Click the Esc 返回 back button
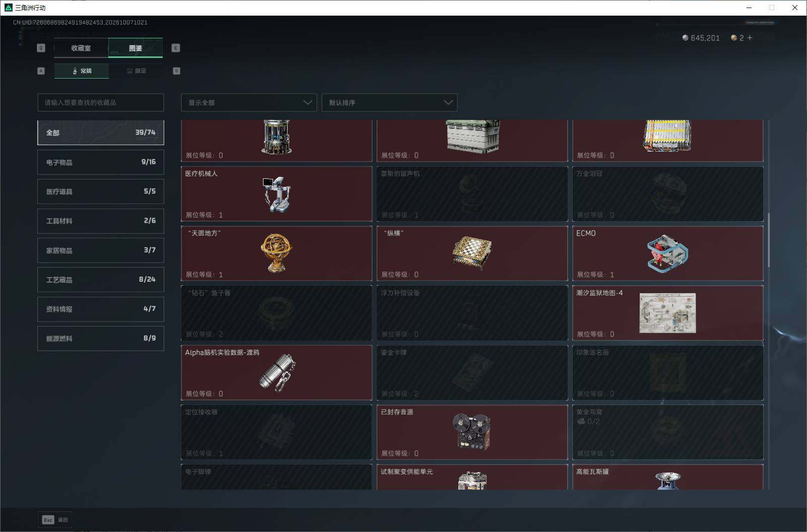 [55, 520]
